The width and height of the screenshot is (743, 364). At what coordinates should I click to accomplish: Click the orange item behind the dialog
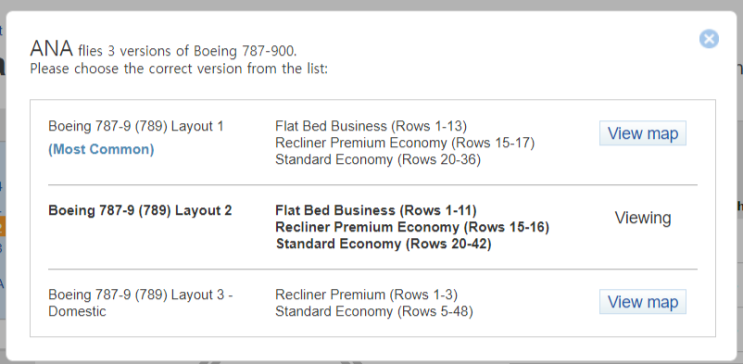pos(2,226)
